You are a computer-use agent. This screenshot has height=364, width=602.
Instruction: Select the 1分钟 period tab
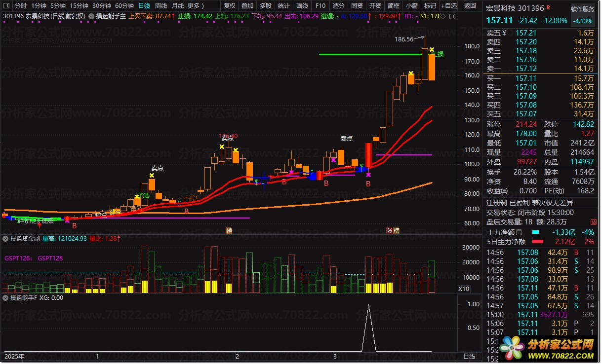[39, 6]
